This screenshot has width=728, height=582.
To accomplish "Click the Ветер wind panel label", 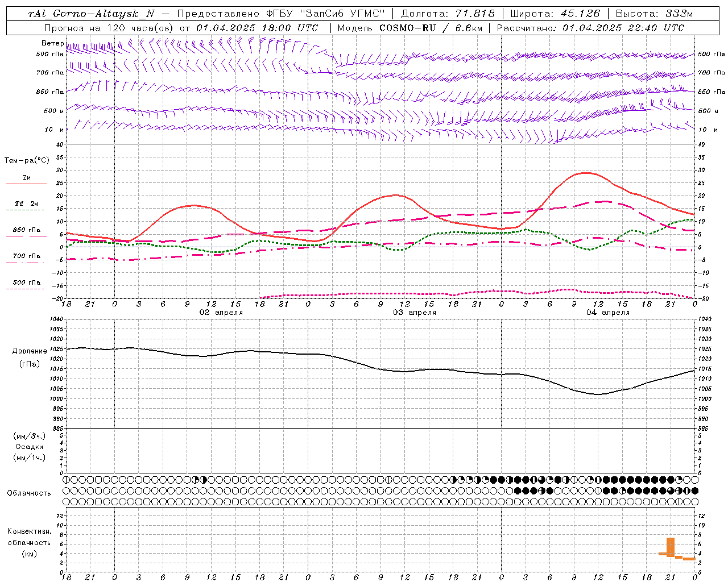I will point(52,43).
